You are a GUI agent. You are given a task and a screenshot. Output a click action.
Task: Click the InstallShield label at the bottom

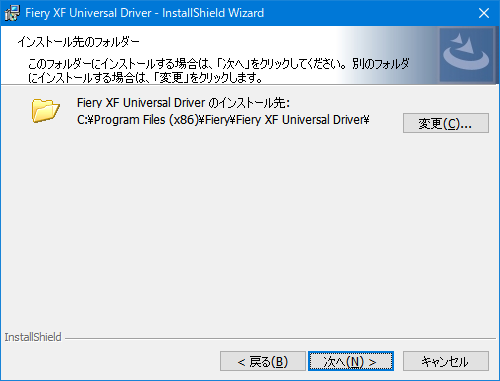pos(33,337)
